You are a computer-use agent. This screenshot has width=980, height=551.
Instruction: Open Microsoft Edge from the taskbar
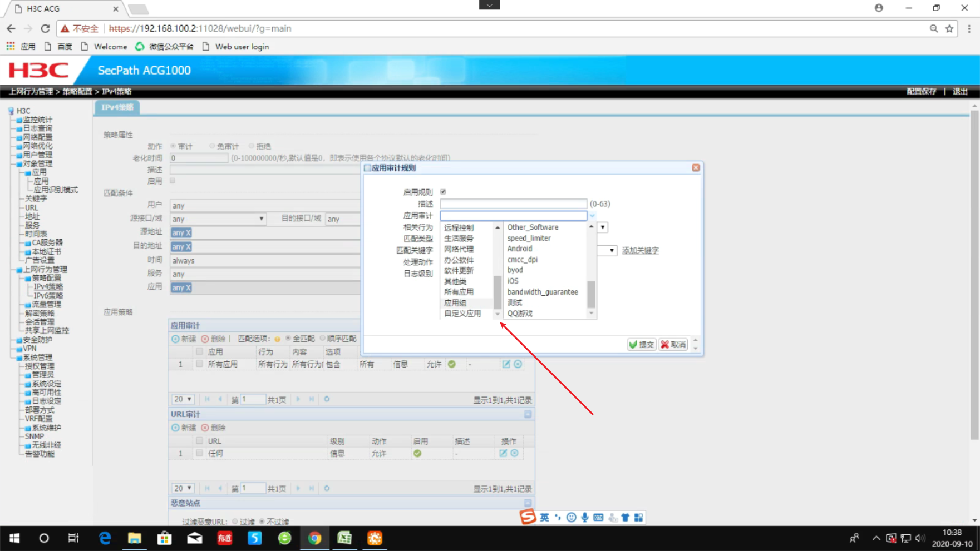coord(105,538)
